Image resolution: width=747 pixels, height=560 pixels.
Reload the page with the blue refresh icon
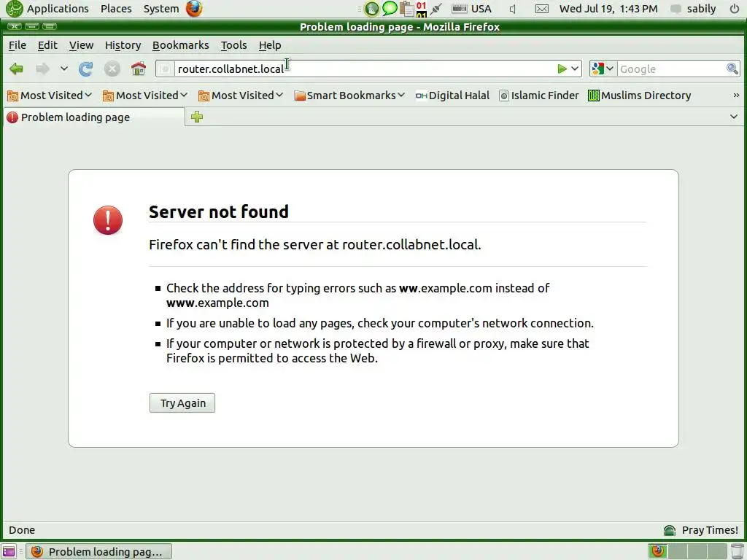tap(86, 69)
